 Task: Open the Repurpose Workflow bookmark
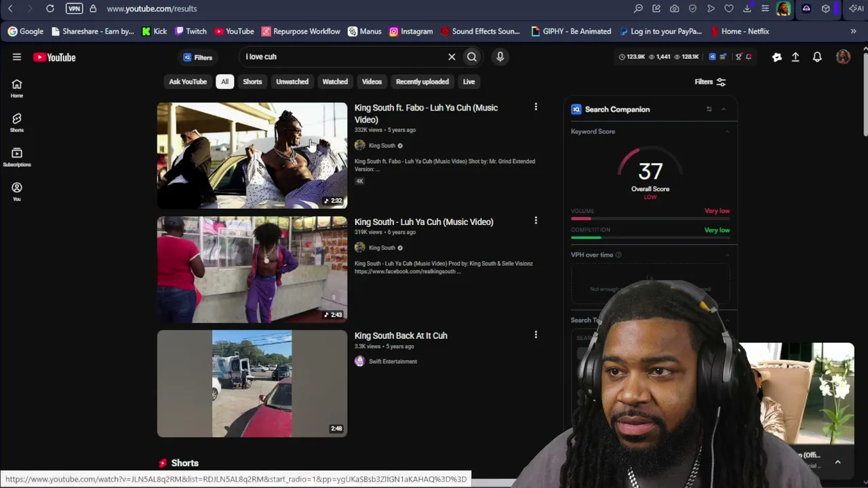[x=301, y=31]
